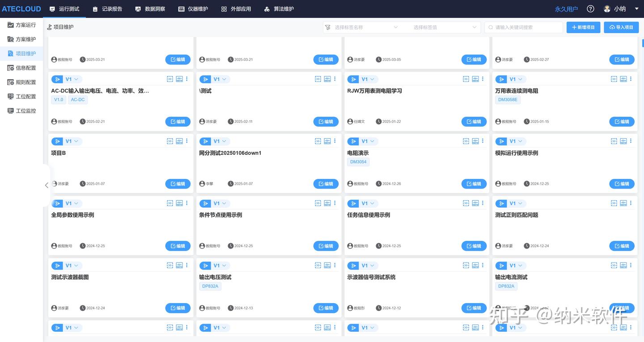
Task: Click the play icon on 条件节点使用示例 card
Action: [x=204, y=203]
